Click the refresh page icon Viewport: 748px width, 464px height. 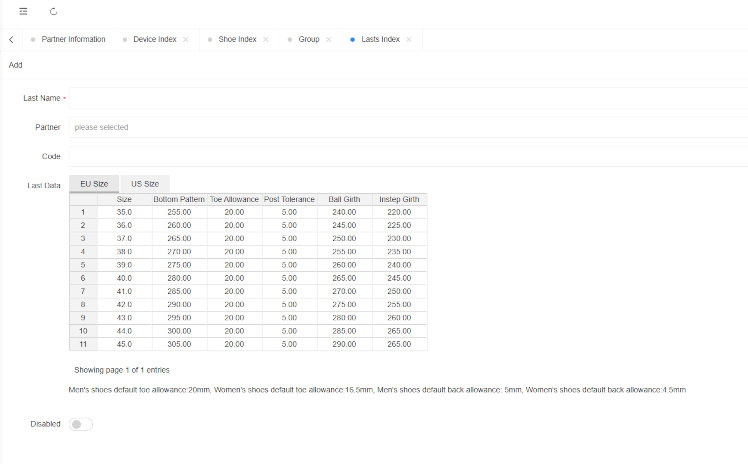53,11
